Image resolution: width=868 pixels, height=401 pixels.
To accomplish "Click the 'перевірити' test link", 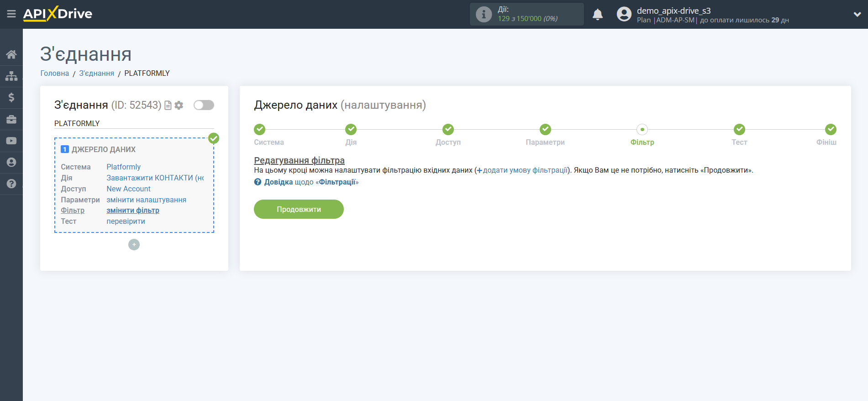I will [126, 222].
